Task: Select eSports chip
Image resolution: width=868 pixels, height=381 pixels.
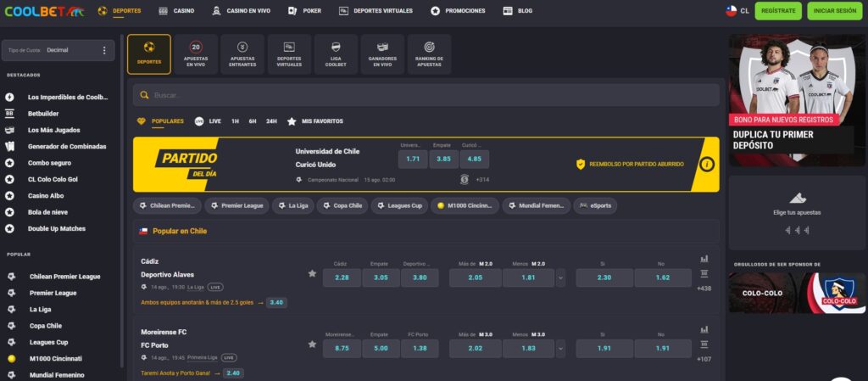Action: [595, 206]
